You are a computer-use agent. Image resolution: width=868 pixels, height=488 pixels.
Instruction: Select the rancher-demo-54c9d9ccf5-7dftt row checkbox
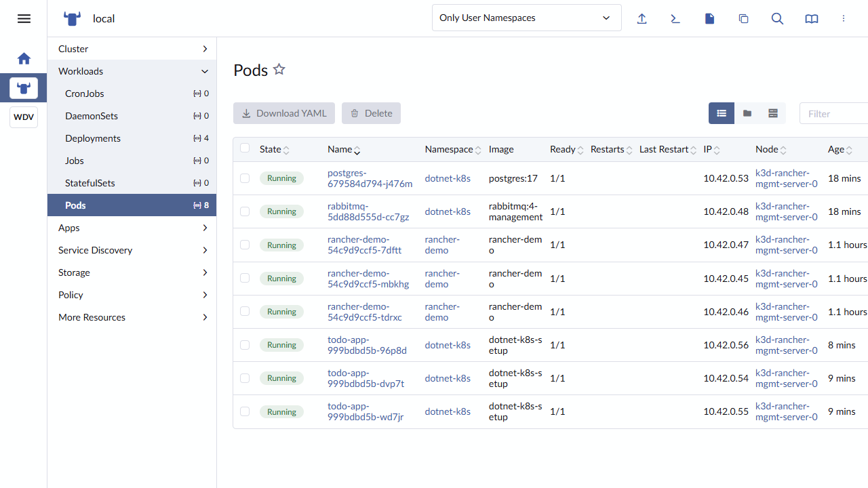(x=245, y=245)
